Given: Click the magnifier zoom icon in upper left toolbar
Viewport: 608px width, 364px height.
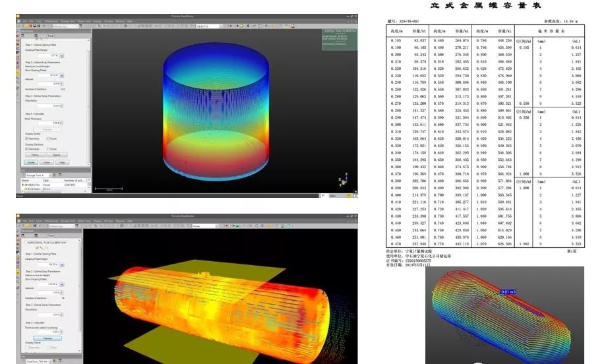Looking at the screenshot, I should (x=18, y=82).
